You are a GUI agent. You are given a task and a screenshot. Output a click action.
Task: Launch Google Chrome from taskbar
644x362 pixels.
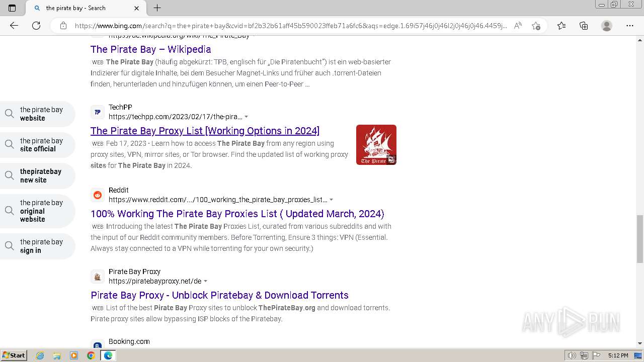[91, 355]
